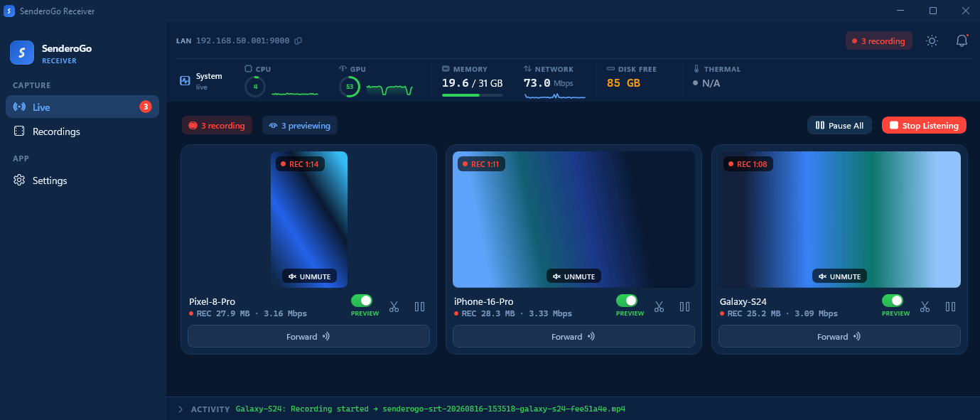Cut the Pixel-8-Pro recording with the scissors icon

[x=394, y=306]
